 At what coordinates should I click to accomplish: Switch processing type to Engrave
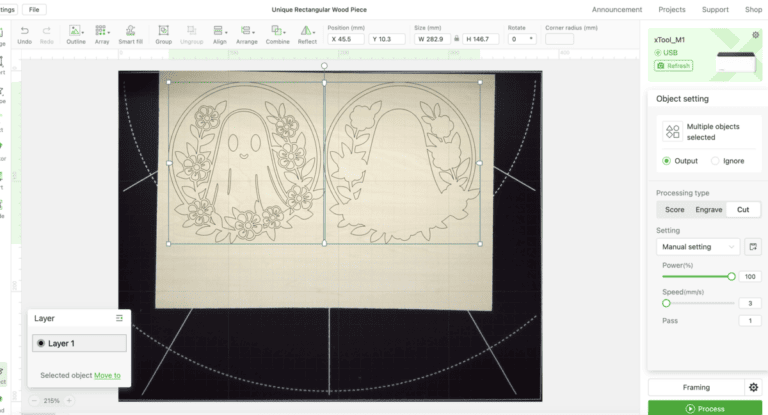709,209
